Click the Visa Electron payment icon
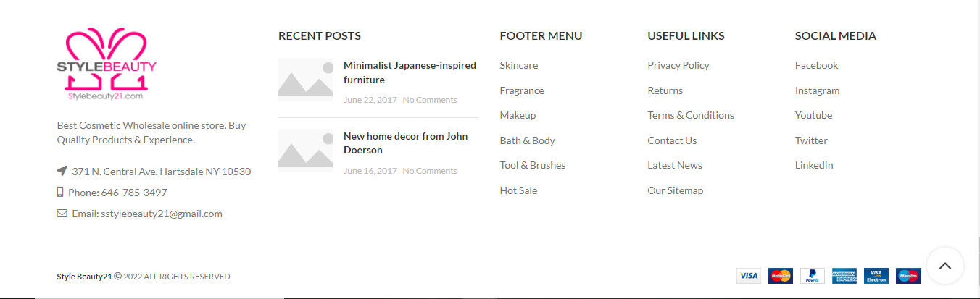Screen dimensions: 980x299 pos(876,276)
